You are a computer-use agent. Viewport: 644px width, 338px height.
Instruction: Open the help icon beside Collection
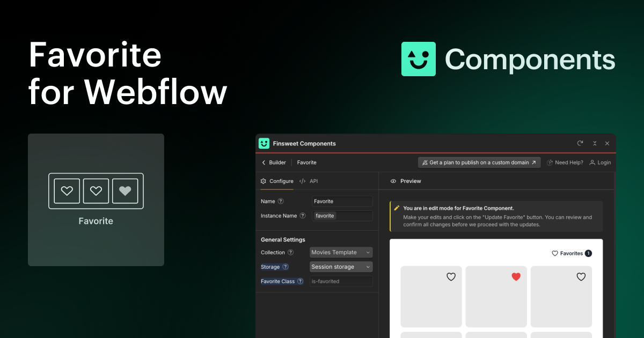coord(290,252)
